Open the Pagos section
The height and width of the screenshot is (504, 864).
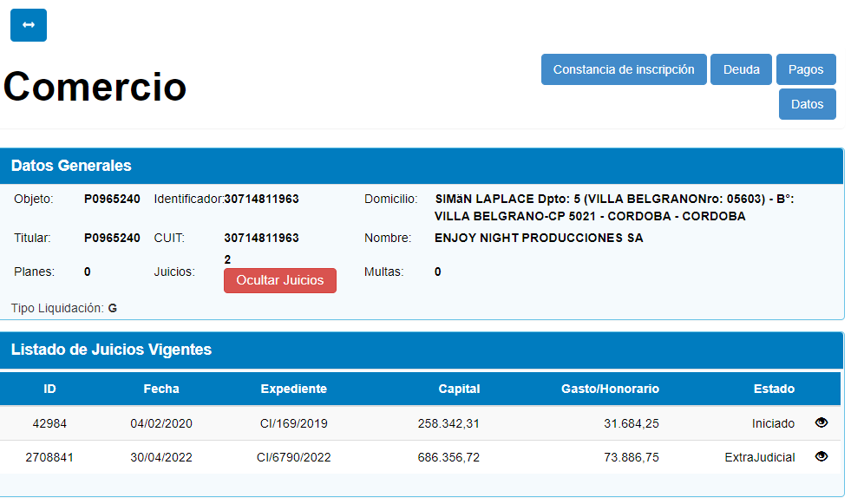pos(806,69)
